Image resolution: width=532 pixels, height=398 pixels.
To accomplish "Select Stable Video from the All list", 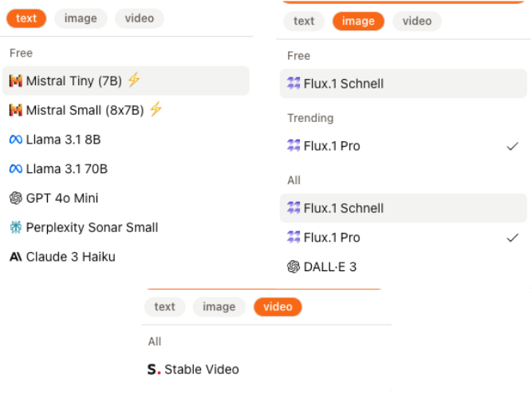I will coord(201,369).
